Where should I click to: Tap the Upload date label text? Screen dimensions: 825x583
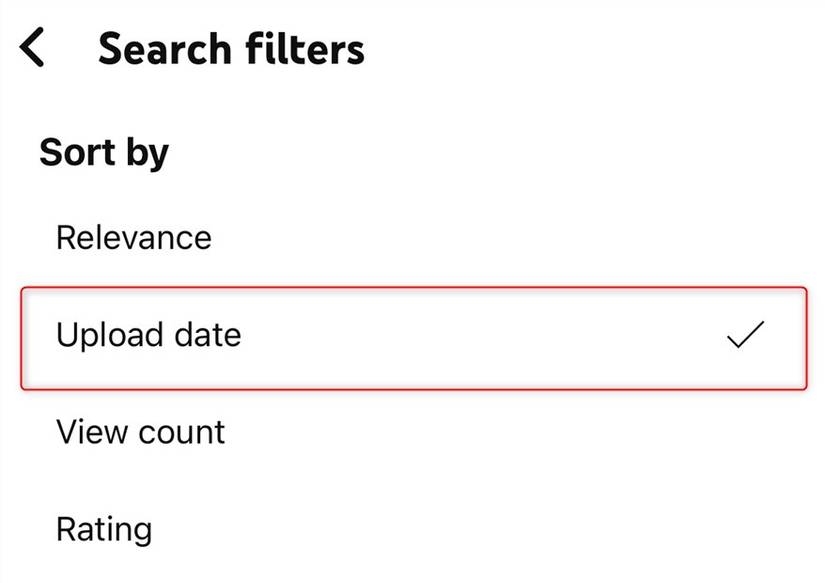[x=148, y=335]
